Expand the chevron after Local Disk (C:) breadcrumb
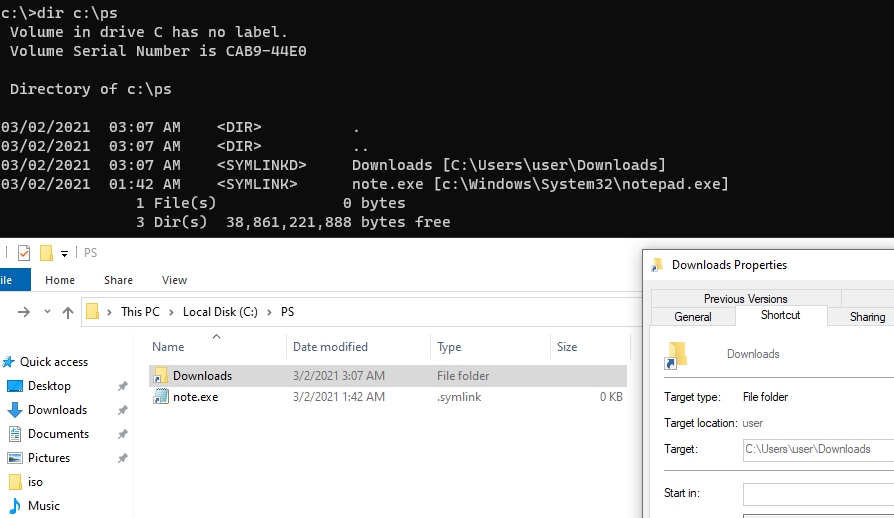 [x=269, y=312]
